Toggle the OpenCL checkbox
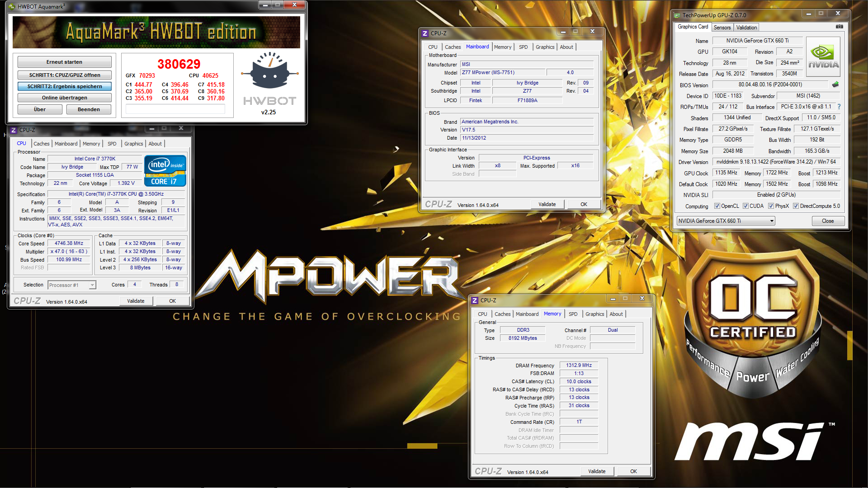868x488 pixels. (717, 206)
